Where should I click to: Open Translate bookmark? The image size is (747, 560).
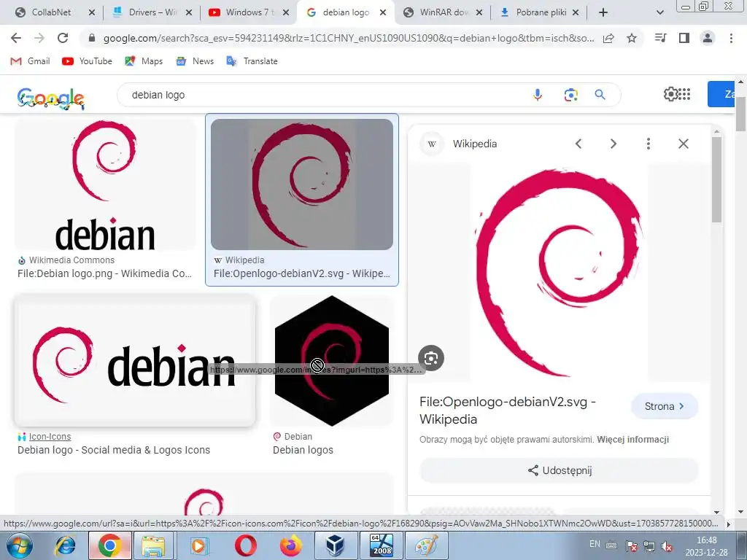252,61
